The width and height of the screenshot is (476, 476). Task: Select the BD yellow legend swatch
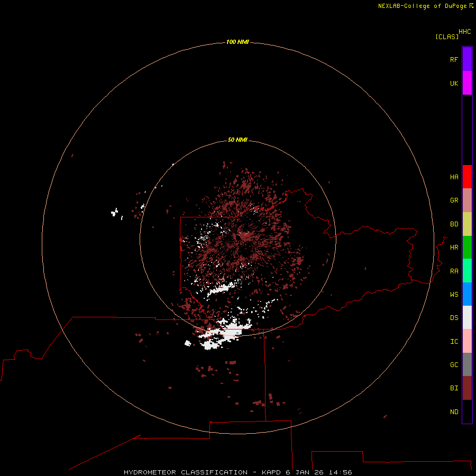[x=467, y=224]
